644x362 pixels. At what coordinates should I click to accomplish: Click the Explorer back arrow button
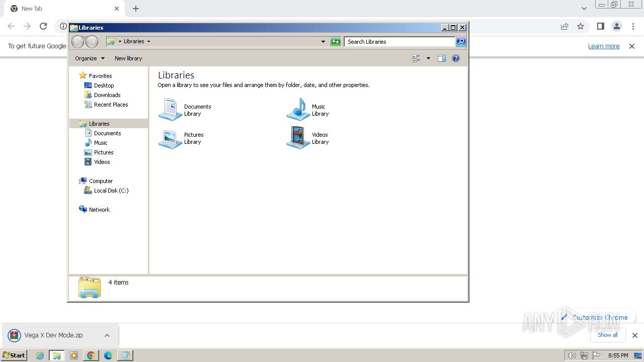(78, 42)
